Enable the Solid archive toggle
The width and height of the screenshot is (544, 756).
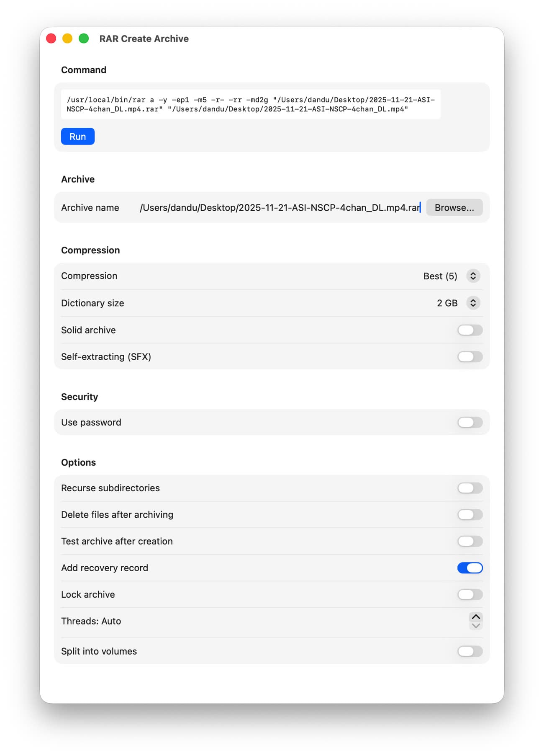click(470, 330)
